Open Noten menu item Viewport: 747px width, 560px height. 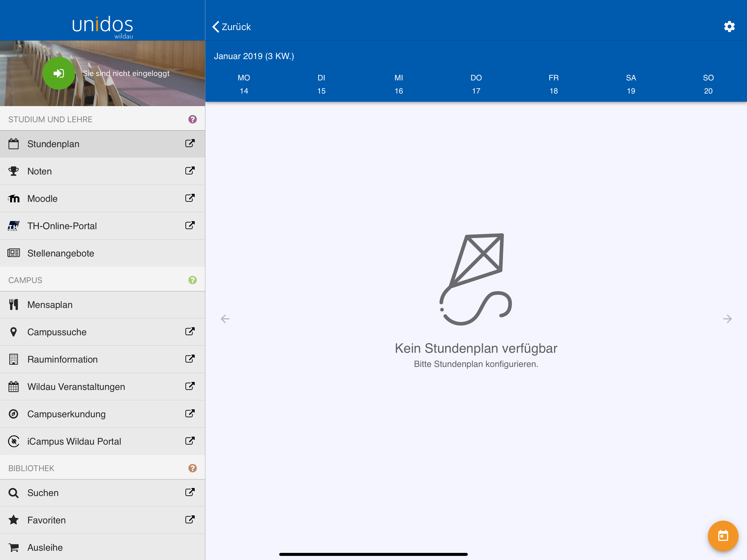pos(102,171)
